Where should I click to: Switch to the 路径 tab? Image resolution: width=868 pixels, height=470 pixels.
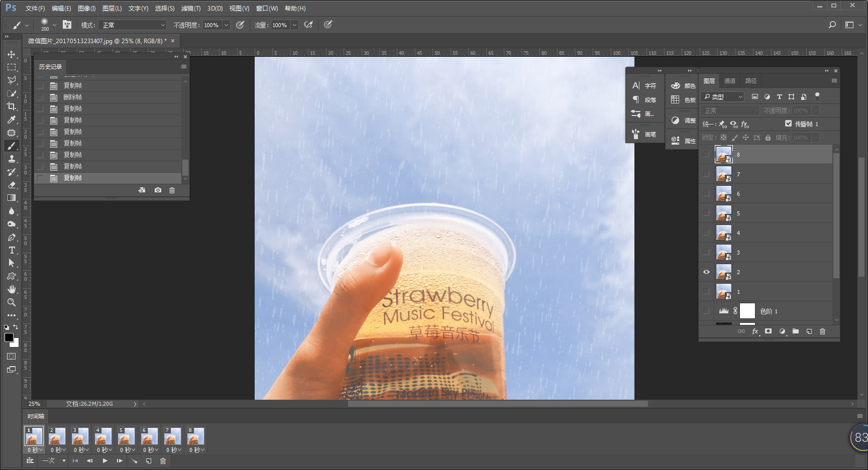(751, 81)
